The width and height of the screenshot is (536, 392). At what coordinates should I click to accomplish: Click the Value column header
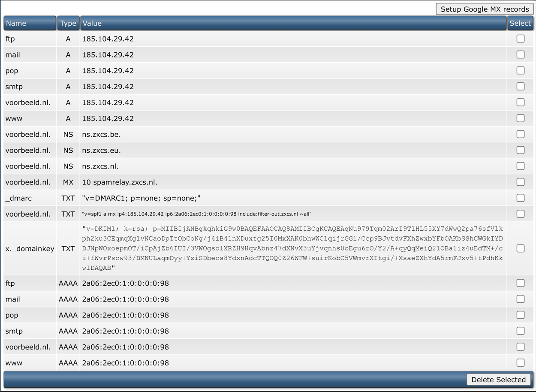(293, 23)
